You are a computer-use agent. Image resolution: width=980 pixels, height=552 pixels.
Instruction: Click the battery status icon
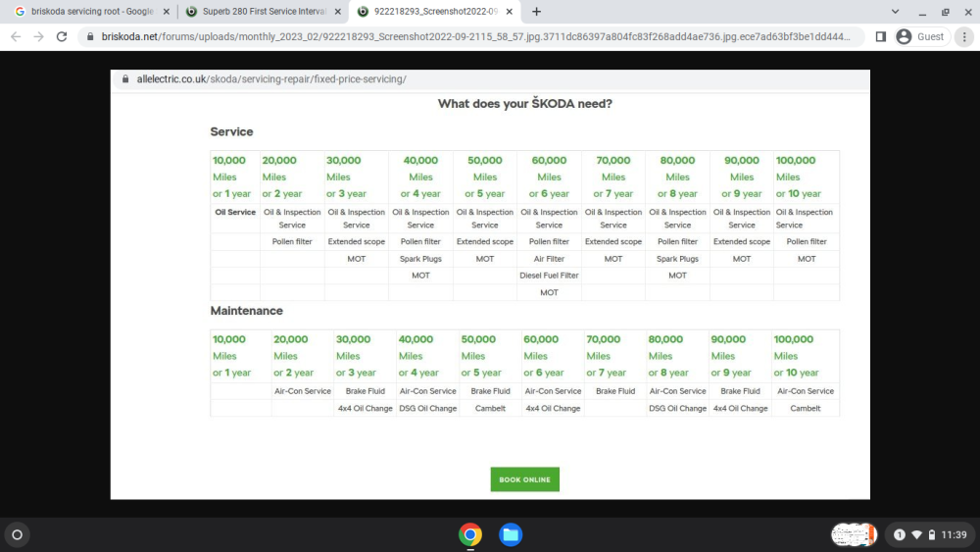click(x=932, y=534)
